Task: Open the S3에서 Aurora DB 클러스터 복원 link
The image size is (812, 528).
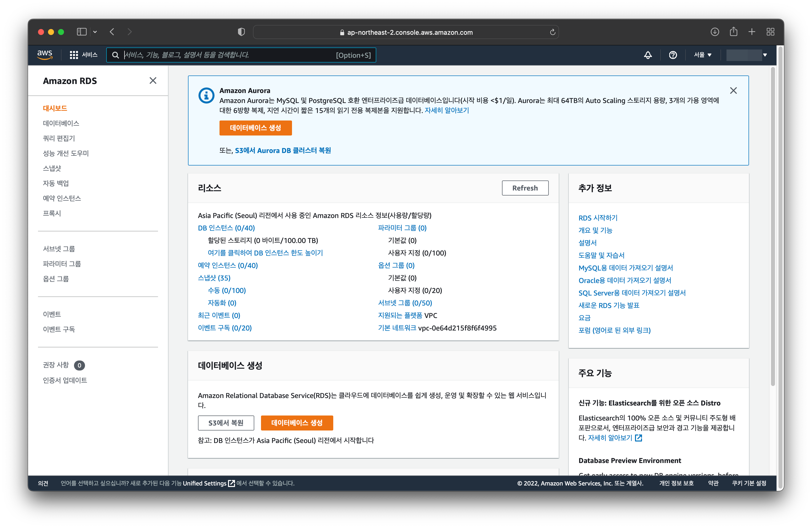Action: click(x=283, y=150)
